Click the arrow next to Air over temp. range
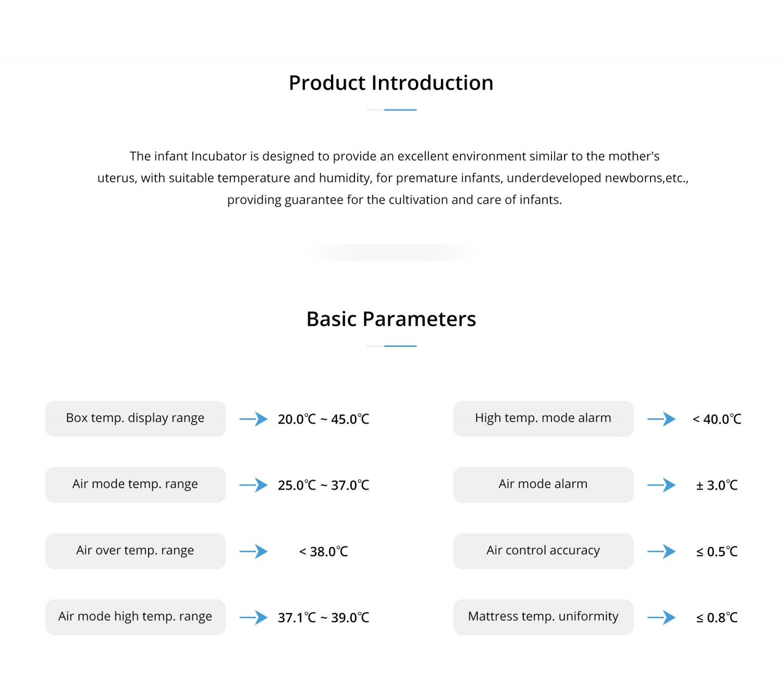The width and height of the screenshot is (784, 673). [x=254, y=551]
